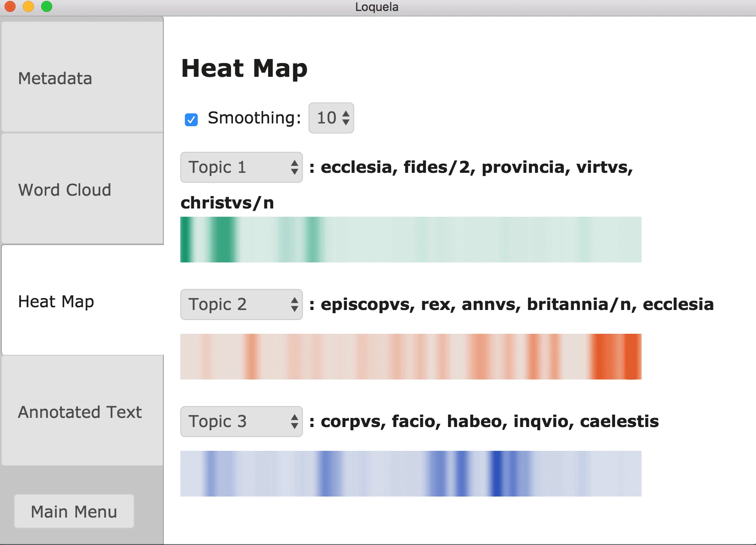Click the red close window button

(x=10, y=6)
